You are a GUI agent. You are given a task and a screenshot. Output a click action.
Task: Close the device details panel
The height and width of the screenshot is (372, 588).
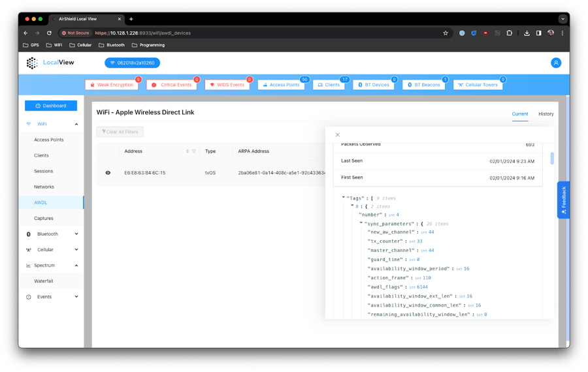[338, 135]
